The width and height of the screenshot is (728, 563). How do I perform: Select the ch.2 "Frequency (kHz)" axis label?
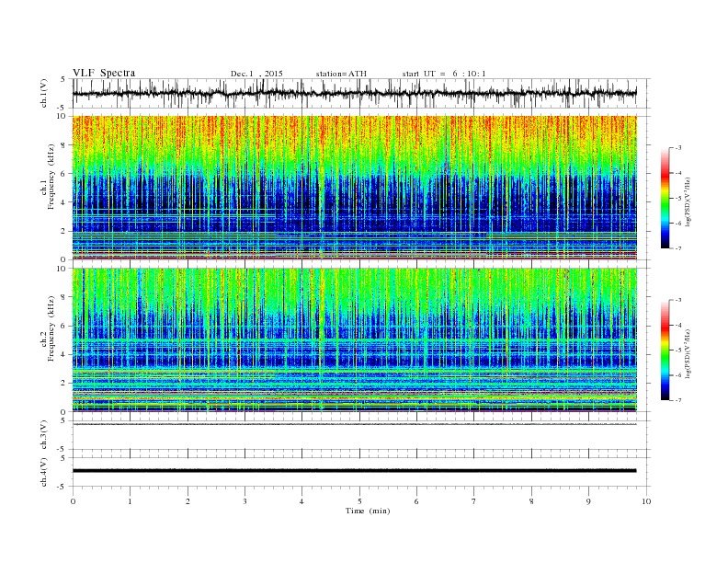51,327
